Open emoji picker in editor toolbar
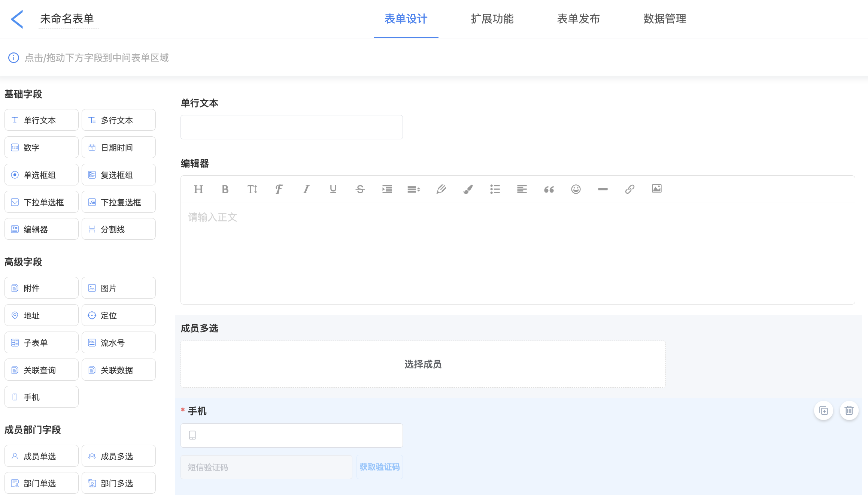This screenshot has height=502, width=868. tap(576, 190)
